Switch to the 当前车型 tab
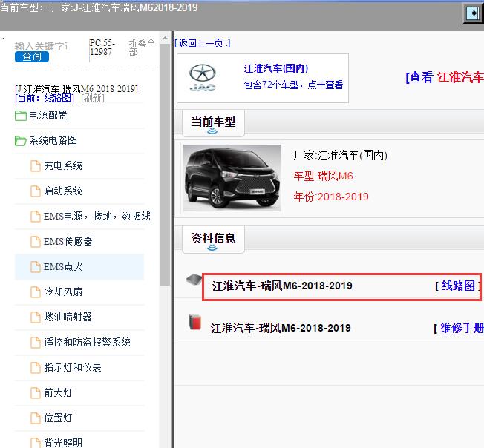This screenshot has height=448, width=484. 213,122
